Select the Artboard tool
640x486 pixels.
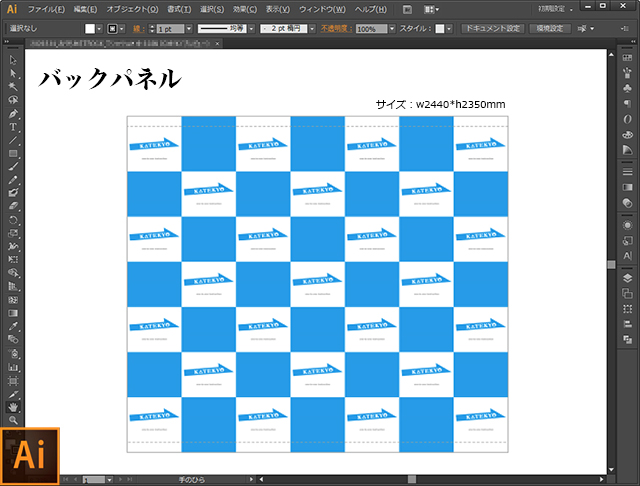13,381
